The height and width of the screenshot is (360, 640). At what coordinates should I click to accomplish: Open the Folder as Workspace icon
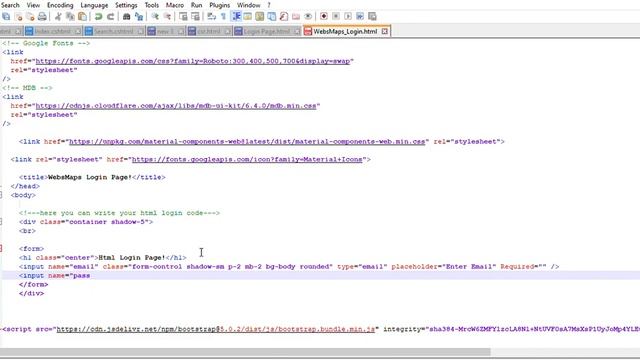click(x=296, y=16)
